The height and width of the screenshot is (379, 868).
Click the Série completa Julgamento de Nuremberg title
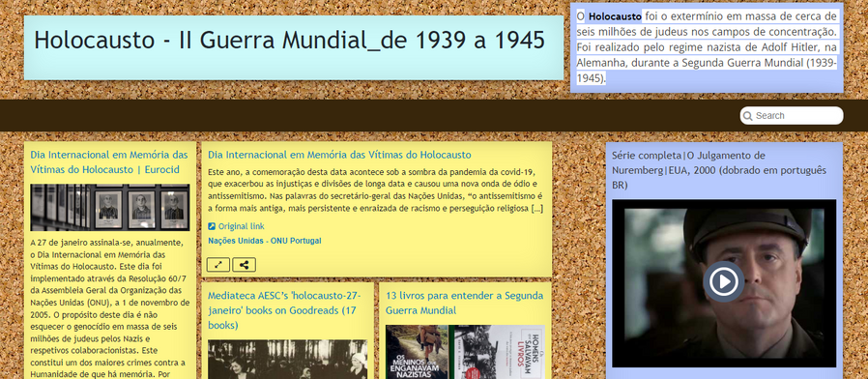(719, 170)
